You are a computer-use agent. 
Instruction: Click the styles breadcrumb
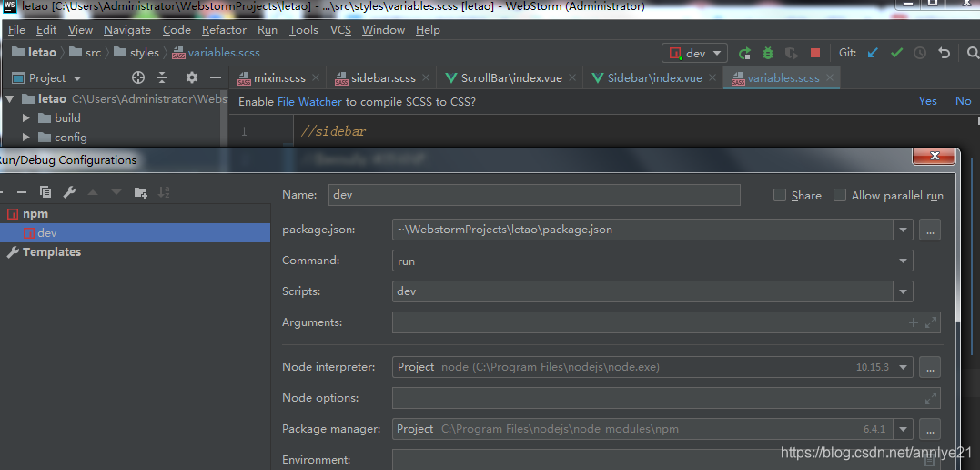tap(145, 53)
